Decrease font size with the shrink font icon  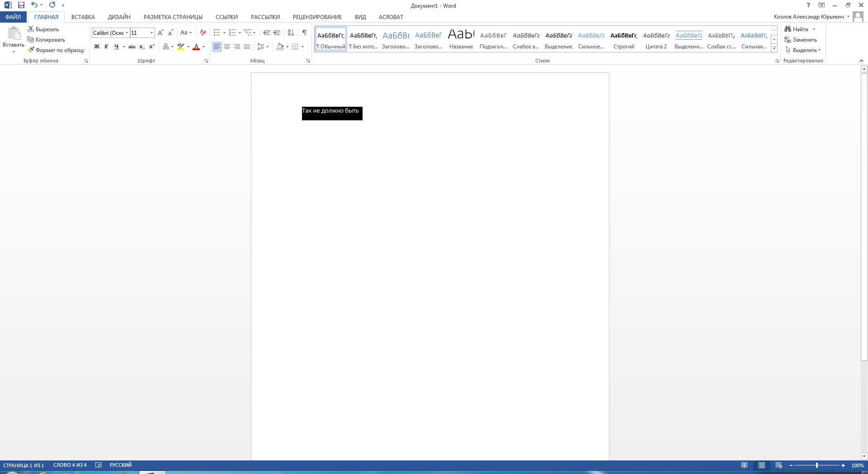170,33
